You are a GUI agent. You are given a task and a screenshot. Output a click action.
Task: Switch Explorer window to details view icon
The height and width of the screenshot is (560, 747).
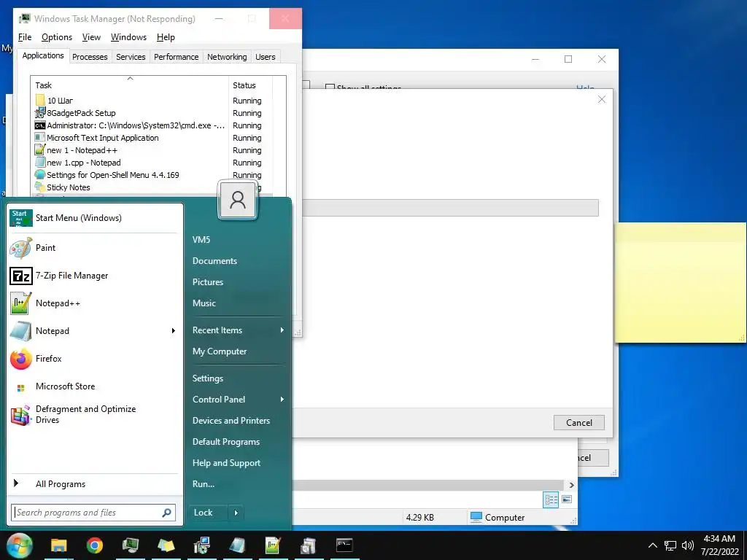[x=551, y=499]
